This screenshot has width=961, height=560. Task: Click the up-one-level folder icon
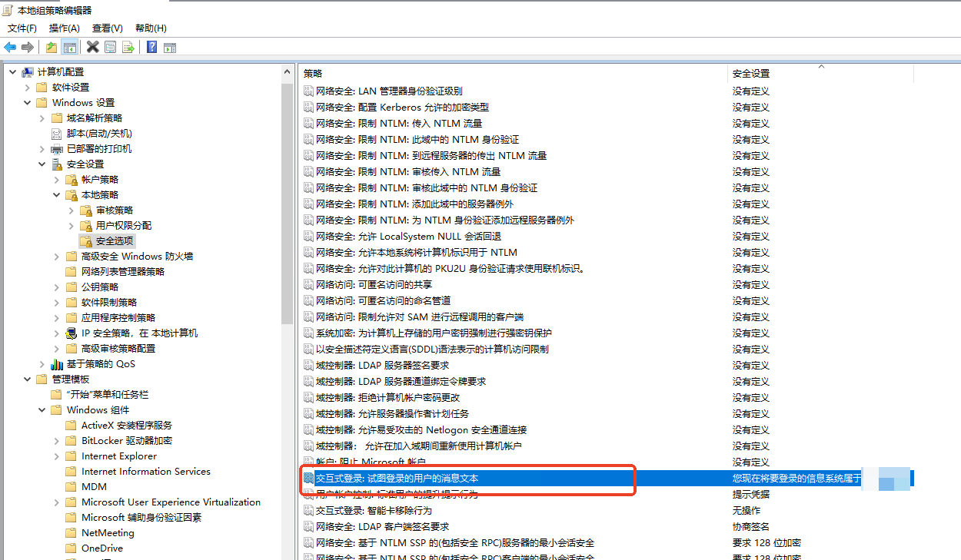(x=51, y=47)
